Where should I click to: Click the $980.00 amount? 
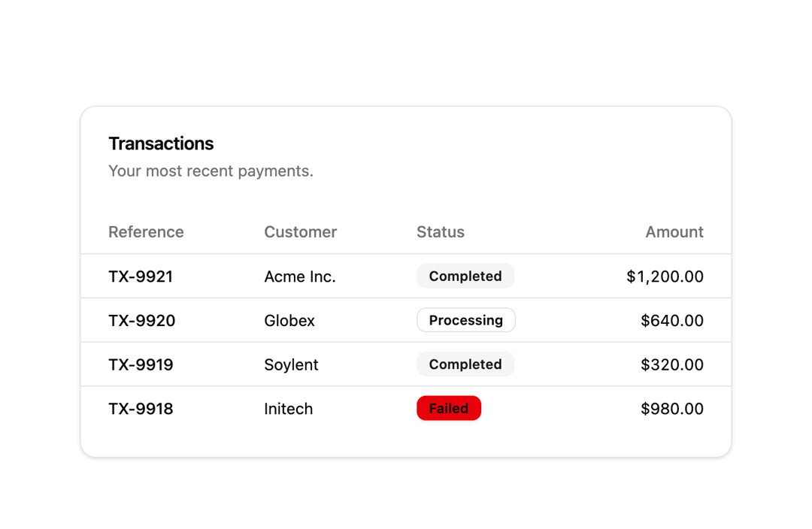pyautogui.click(x=672, y=408)
